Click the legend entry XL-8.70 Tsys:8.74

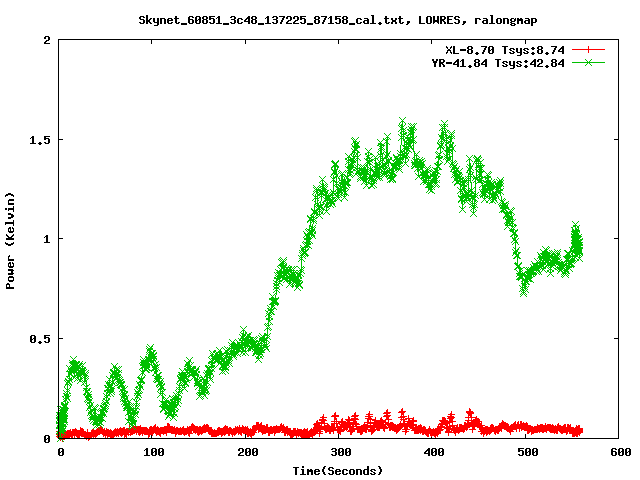504,50
